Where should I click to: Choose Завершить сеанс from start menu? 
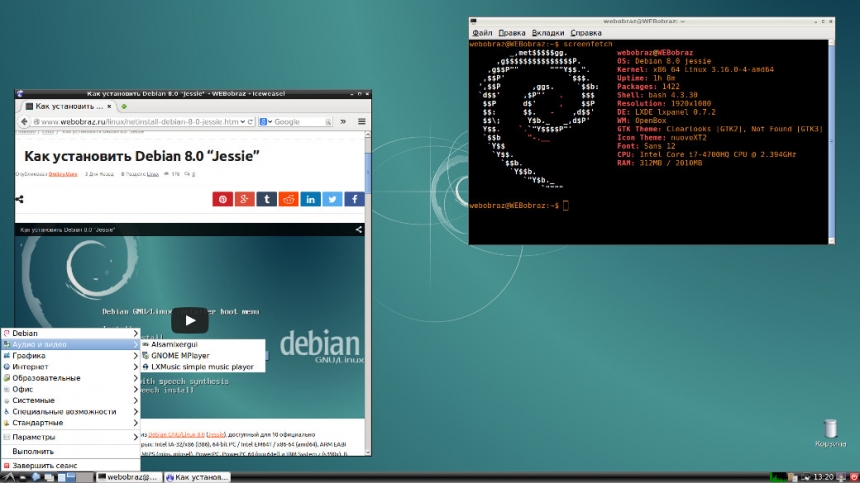70,465
